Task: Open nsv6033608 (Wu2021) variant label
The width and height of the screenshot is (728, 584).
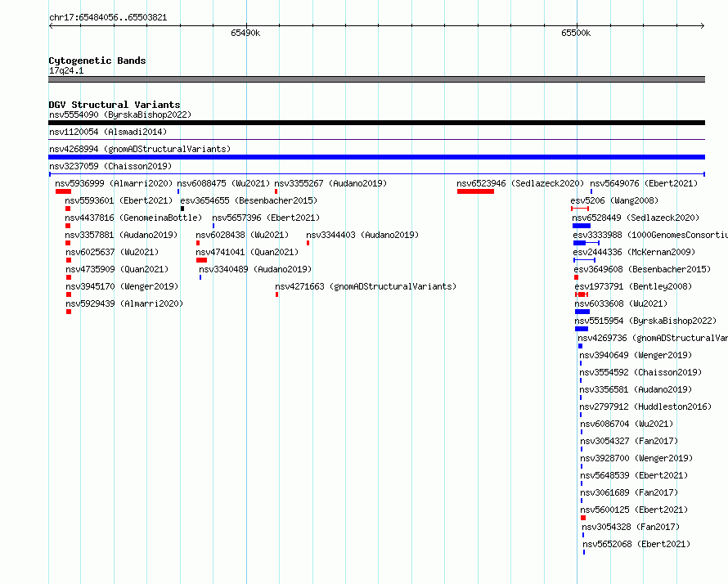Action: (621, 303)
